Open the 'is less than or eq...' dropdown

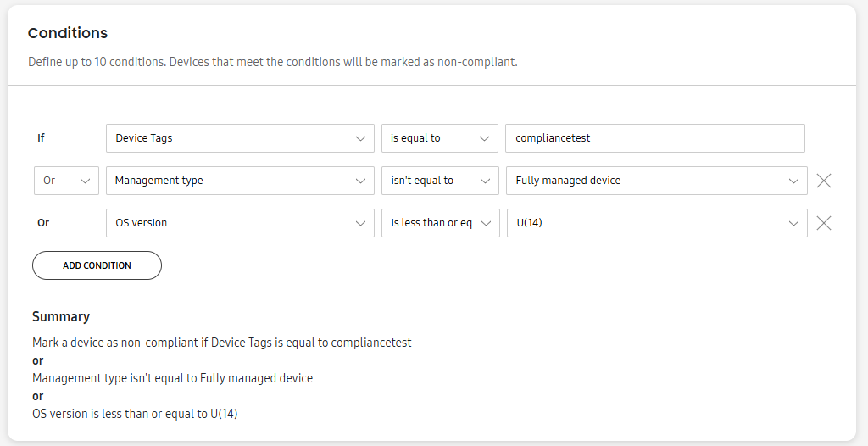point(441,223)
